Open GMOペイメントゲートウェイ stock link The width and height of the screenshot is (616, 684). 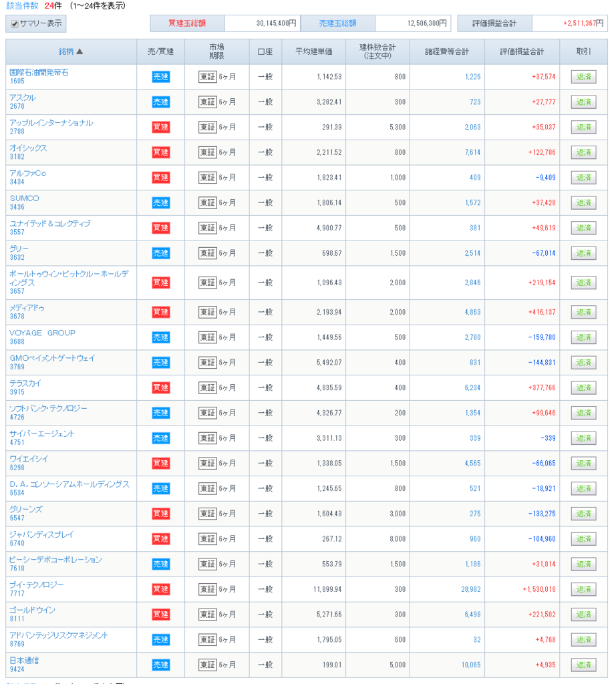click(52, 358)
